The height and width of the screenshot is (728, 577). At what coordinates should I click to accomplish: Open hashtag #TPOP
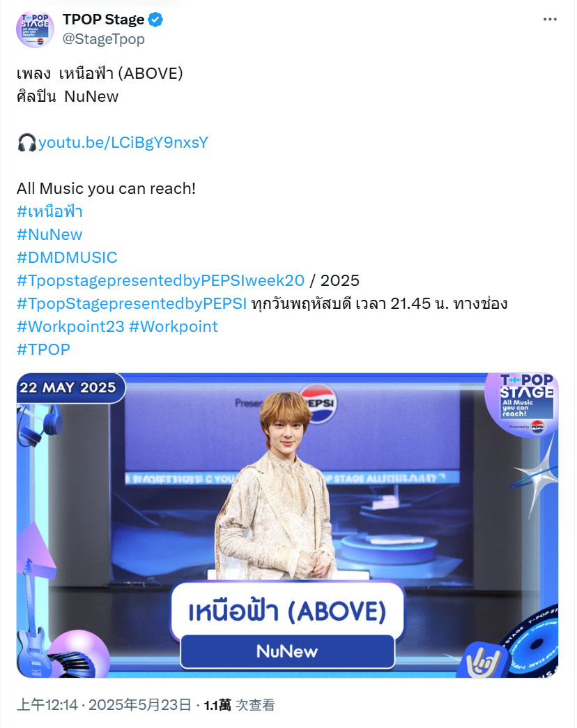(44, 349)
